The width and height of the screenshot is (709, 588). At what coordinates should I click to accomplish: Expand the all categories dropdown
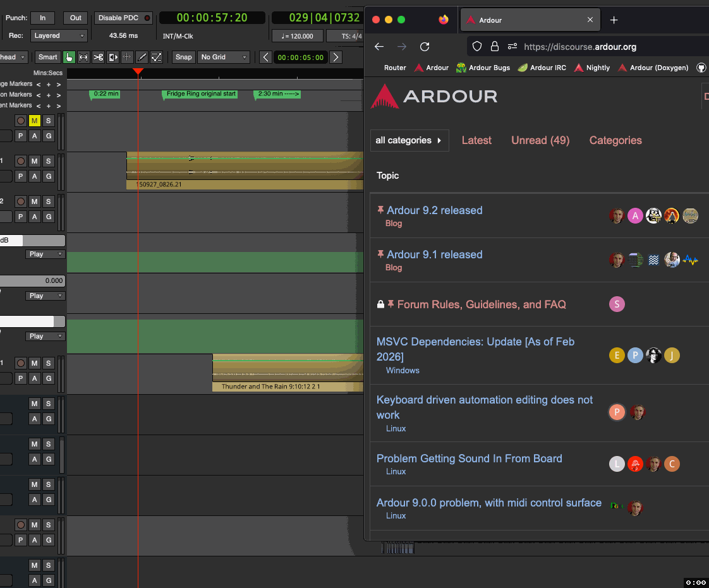(409, 141)
